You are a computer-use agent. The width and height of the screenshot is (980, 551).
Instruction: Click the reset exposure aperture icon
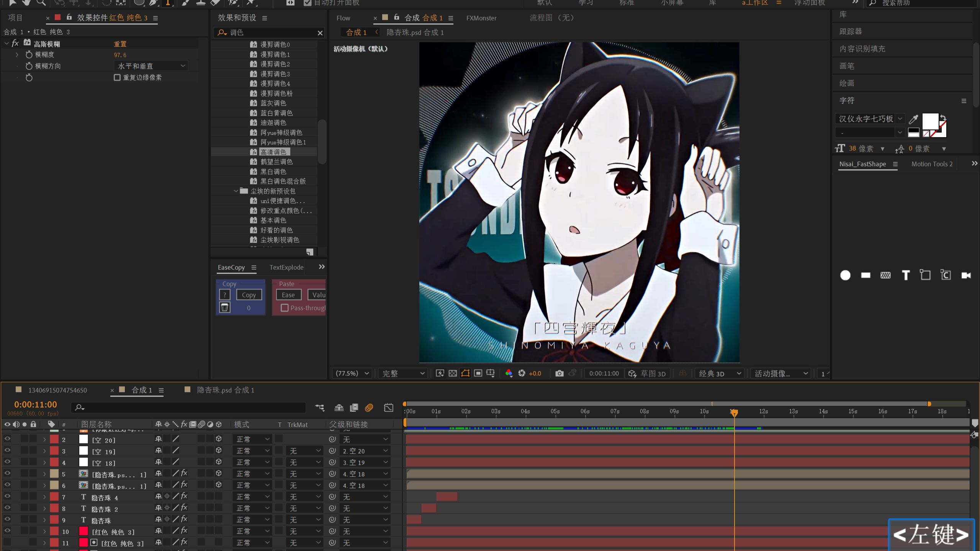tap(522, 373)
